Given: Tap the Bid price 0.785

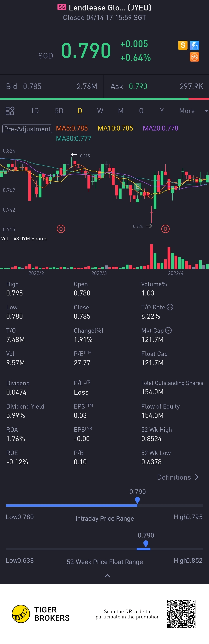Looking at the screenshot, I should (32, 87).
